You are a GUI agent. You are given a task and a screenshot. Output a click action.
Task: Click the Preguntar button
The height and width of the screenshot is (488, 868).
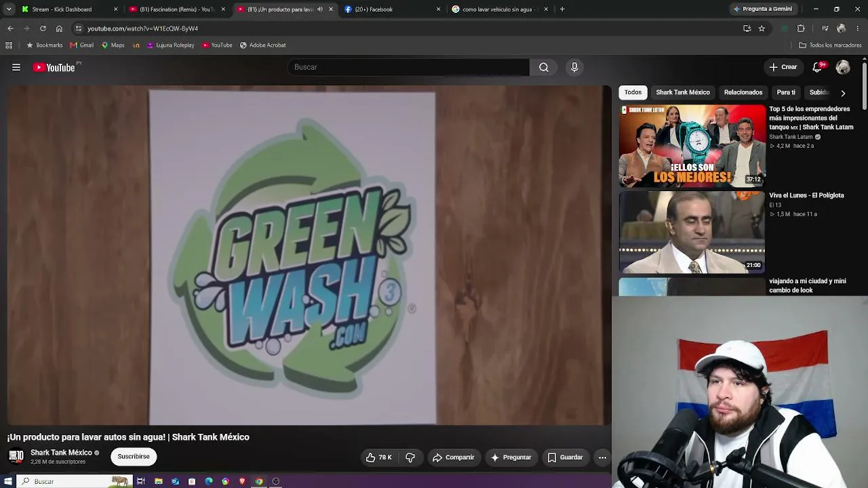coord(511,457)
